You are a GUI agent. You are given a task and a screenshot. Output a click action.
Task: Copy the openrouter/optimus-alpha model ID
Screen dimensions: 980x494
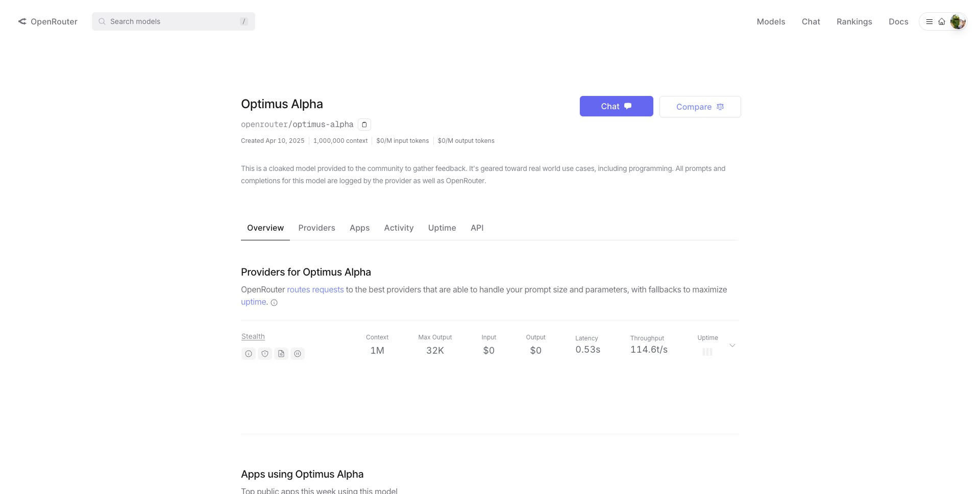pyautogui.click(x=364, y=125)
